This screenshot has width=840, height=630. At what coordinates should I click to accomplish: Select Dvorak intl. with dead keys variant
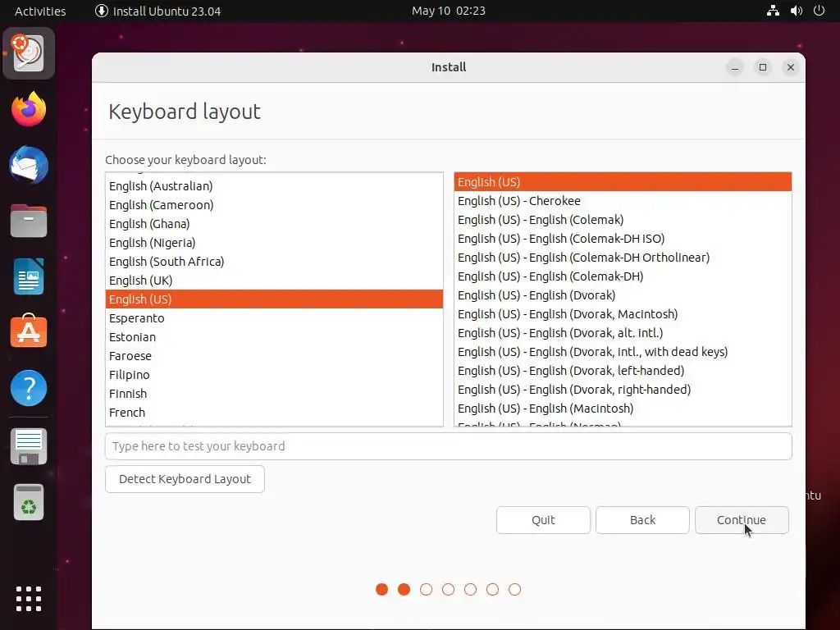pyautogui.click(x=623, y=352)
